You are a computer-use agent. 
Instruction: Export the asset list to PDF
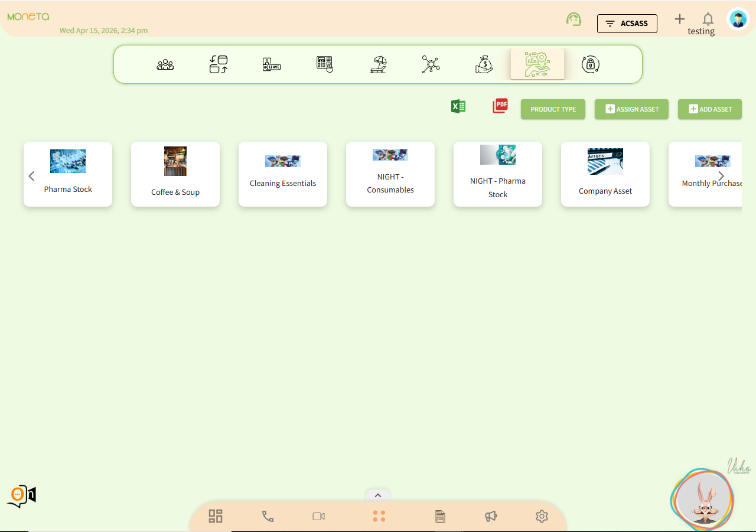pos(500,106)
